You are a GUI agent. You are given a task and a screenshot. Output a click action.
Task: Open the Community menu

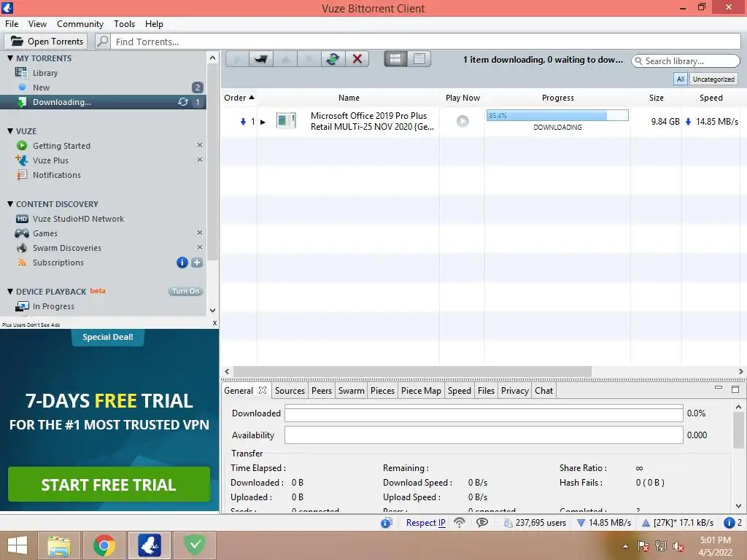coord(80,24)
